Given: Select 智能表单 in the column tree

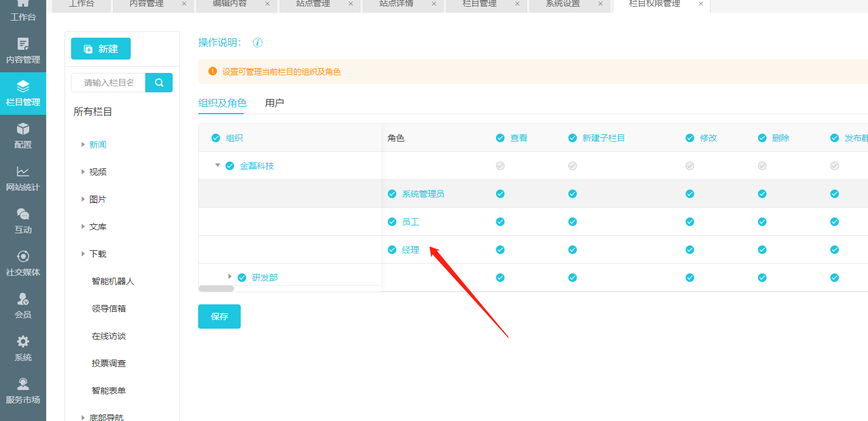Looking at the screenshot, I should pos(109,391).
